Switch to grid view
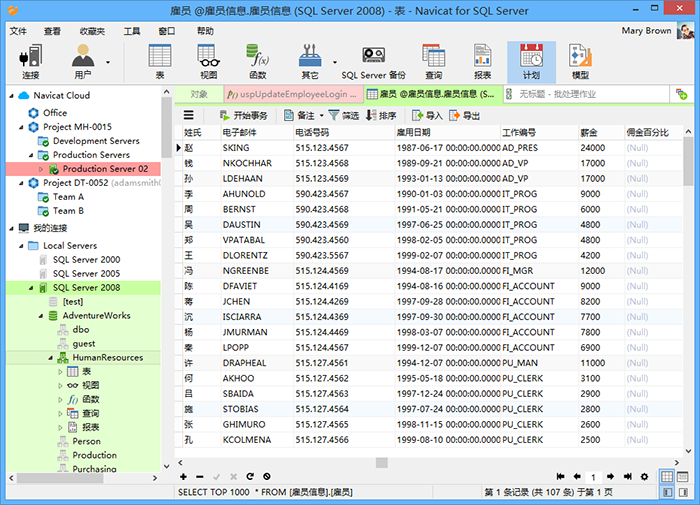Viewport: 700px width, 505px height. pos(667,477)
